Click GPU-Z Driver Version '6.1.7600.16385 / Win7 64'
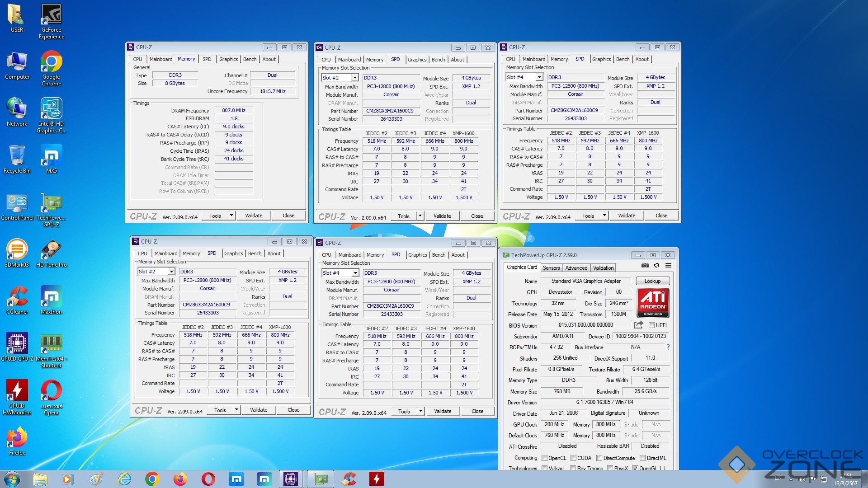 pyautogui.click(x=604, y=402)
